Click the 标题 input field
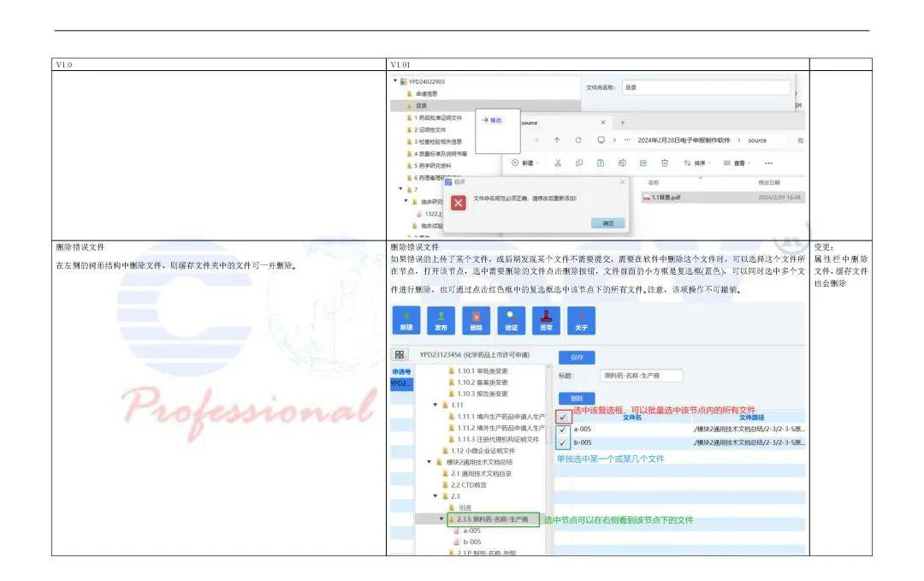This screenshot has width=924, height=581. point(641,376)
